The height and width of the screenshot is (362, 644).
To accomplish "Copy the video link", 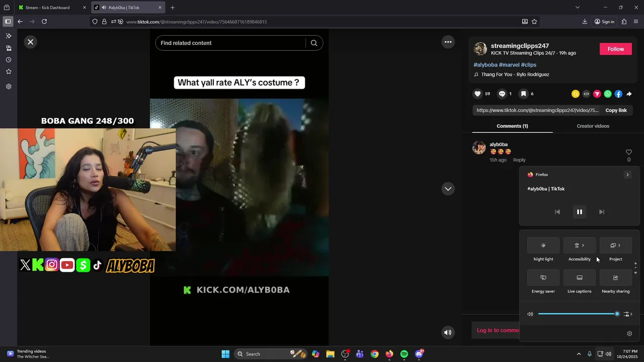I will (x=616, y=111).
